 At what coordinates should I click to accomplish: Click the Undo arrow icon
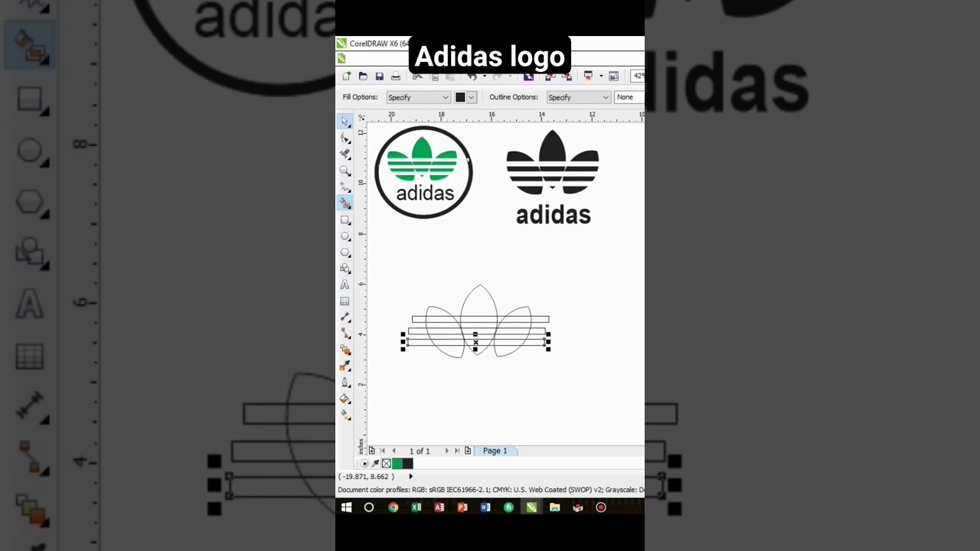click(x=472, y=77)
